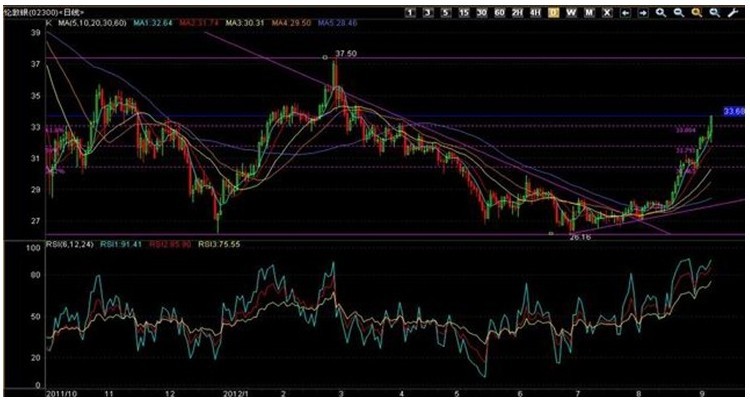Click the X timeframe toolbar button
The width and height of the screenshot is (750, 400).
[x=607, y=12]
